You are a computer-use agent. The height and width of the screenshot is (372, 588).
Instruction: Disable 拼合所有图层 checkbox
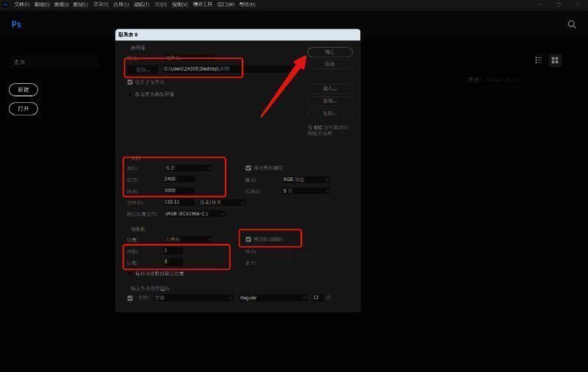click(x=248, y=168)
